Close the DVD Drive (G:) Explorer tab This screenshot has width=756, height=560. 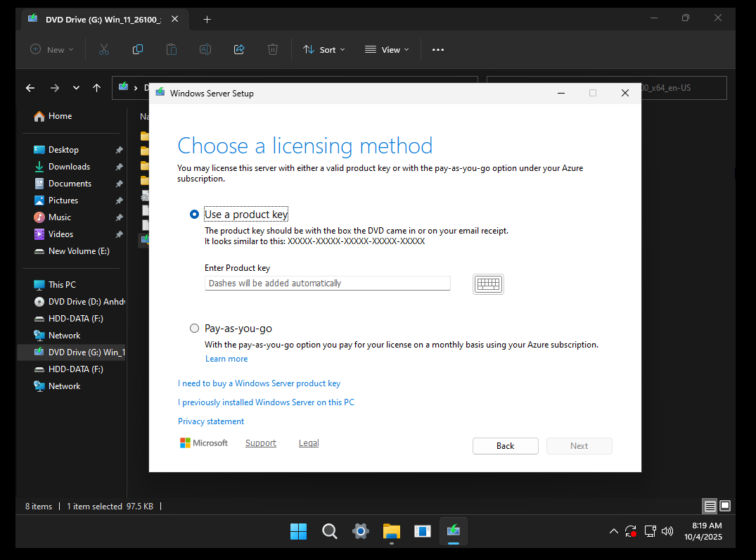(175, 19)
